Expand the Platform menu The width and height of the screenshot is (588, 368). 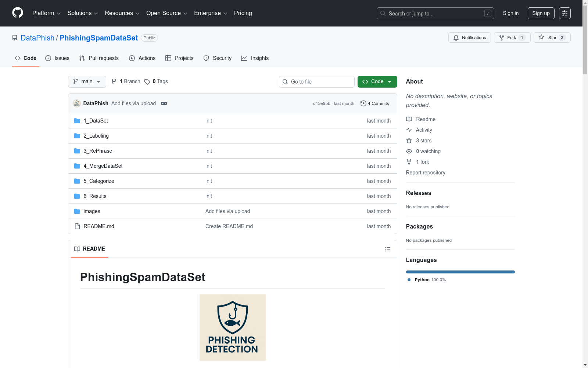click(46, 13)
